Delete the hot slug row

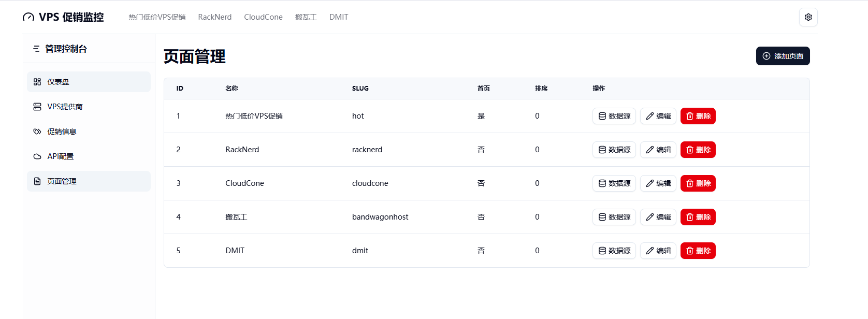(x=698, y=116)
